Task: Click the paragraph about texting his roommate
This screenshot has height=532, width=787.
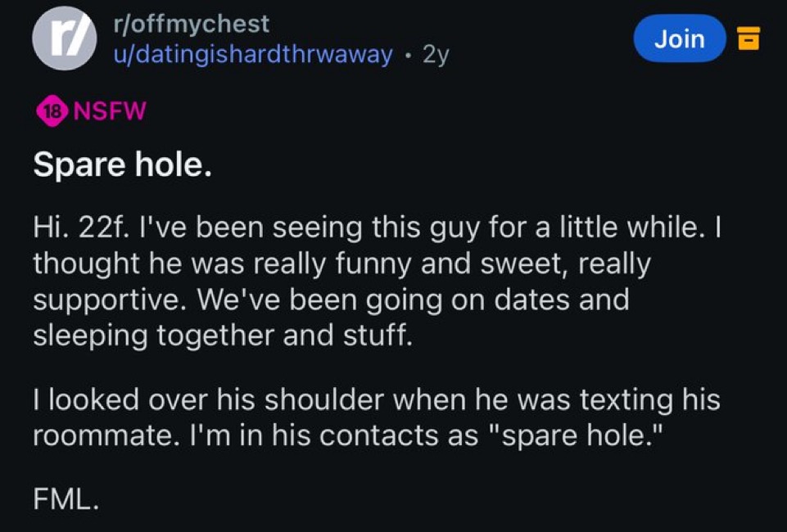Action: [x=376, y=417]
